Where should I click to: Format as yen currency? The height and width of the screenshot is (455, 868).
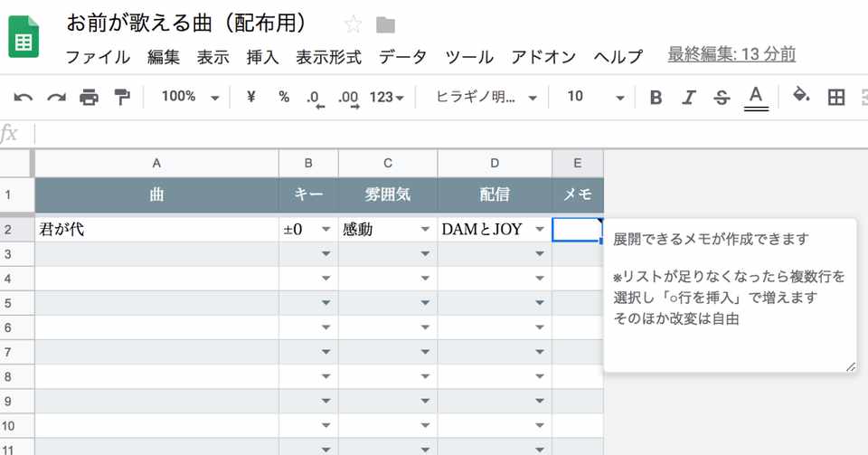250,97
